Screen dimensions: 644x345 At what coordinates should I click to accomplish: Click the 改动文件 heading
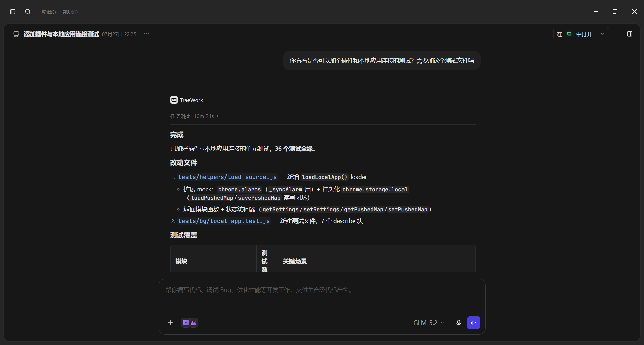[x=183, y=163]
